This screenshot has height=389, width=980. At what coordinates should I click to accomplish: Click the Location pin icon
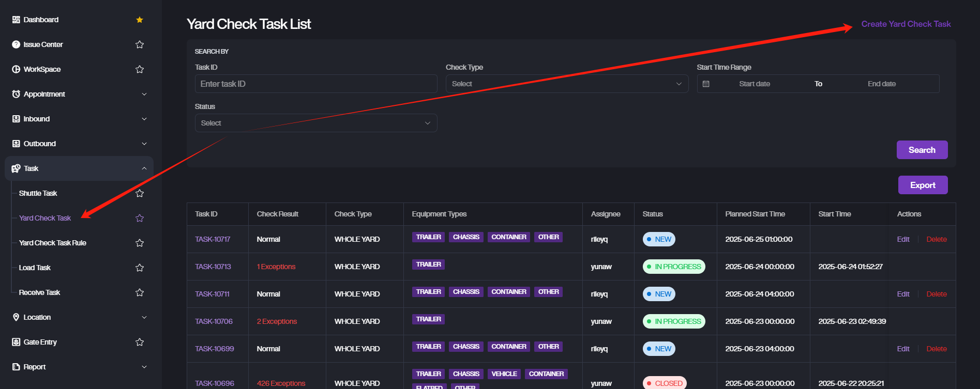coord(16,317)
